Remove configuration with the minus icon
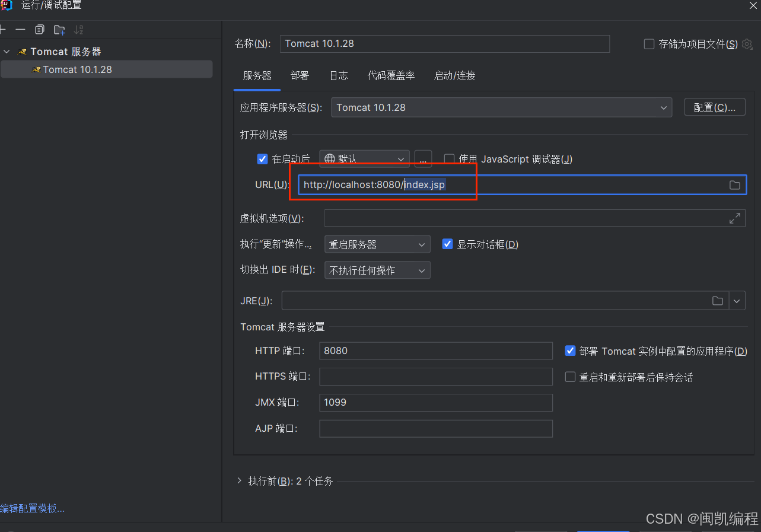The image size is (761, 532). coord(21,29)
